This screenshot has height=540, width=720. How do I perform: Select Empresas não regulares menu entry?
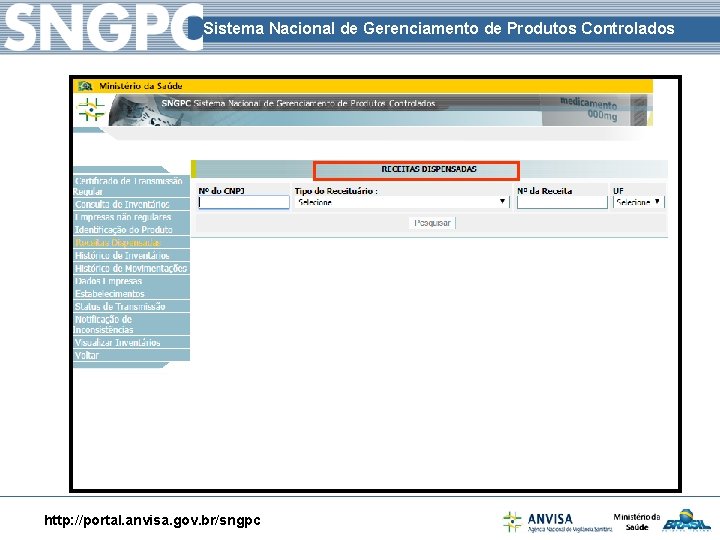[131, 217]
